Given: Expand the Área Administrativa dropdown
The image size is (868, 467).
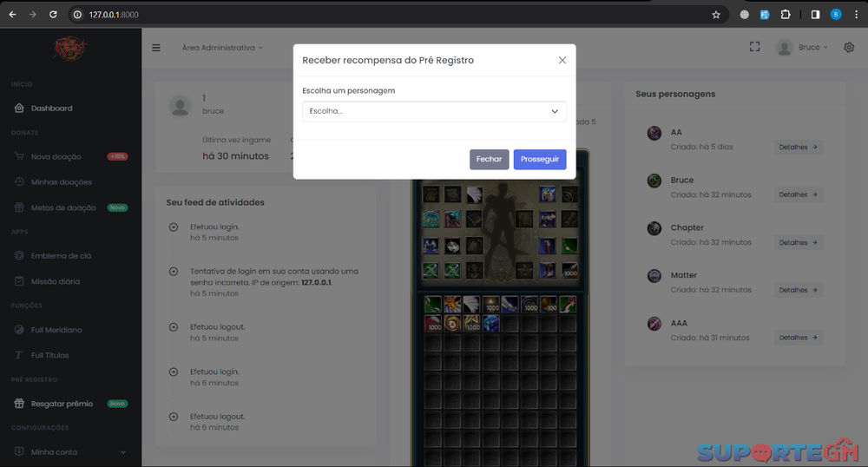Looking at the screenshot, I should click(x=222, y=48).
